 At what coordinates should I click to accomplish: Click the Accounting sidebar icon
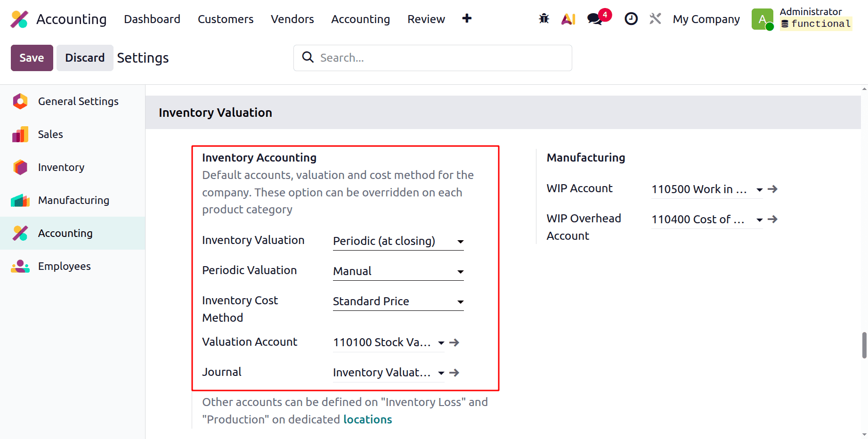coord(20,233)
